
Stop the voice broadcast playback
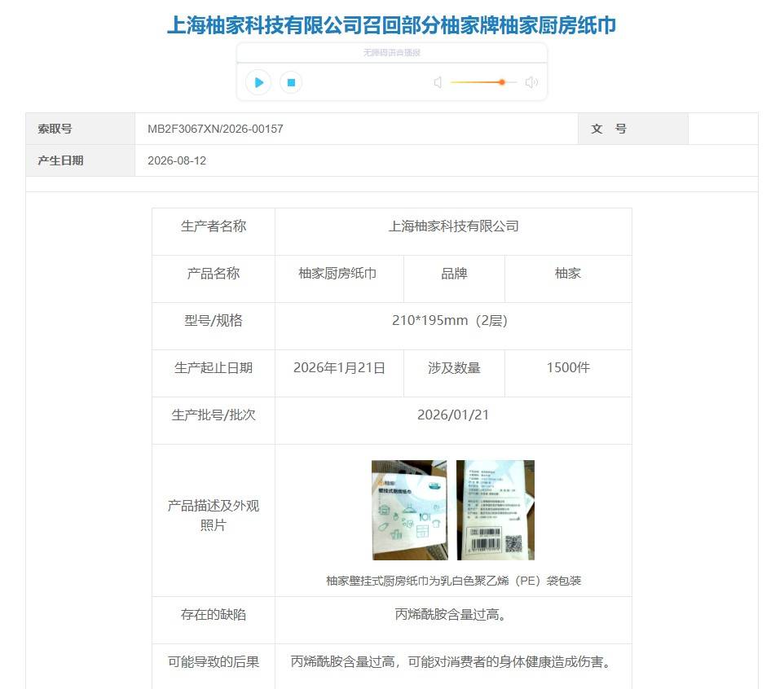click(291, 82)
